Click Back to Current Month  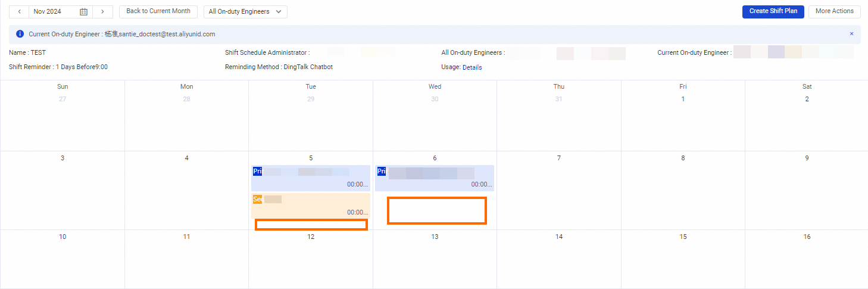(x=158, y=11)
